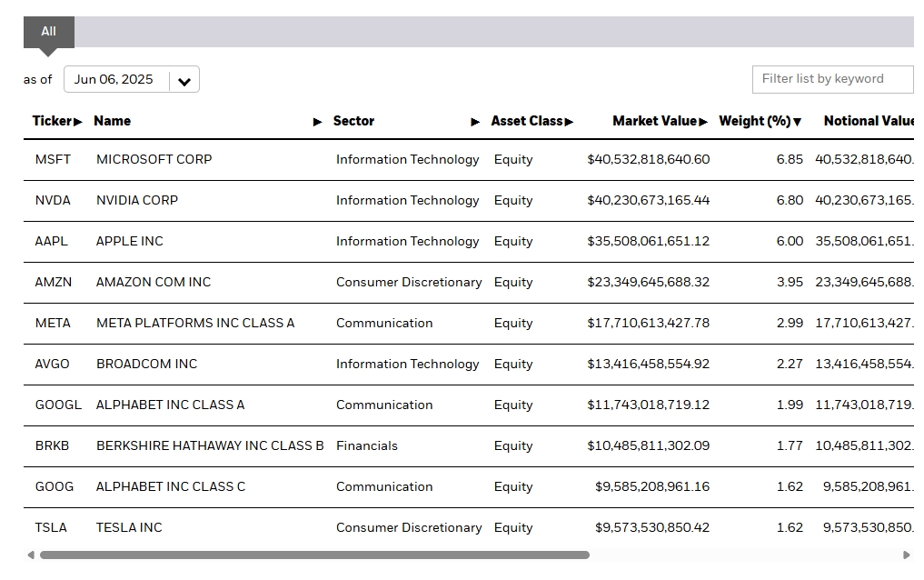Click the horizontal scrollbar thumb
Viewport: 924px width, 580px height.
(x=314, y=555)
